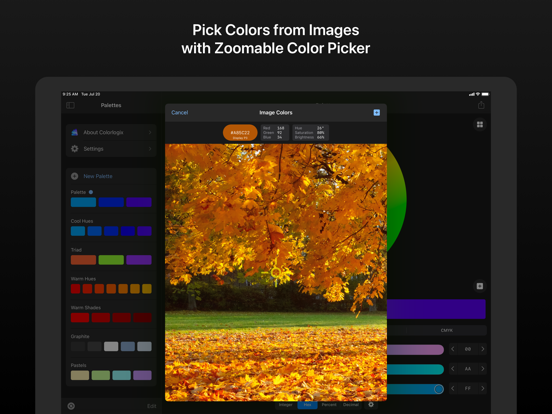Click the Red Green Blue values box
The height and width of the screenshot is (414, 552).
tap(275, 133)
